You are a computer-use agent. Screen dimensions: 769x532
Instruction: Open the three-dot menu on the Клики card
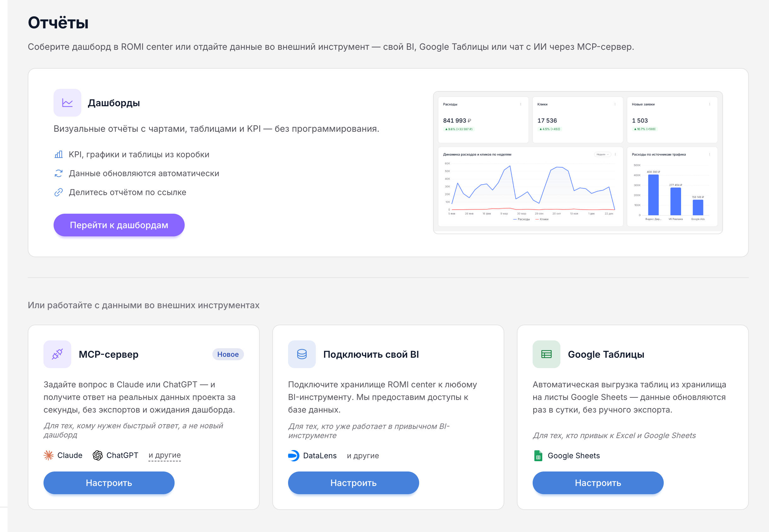[615, 104]
